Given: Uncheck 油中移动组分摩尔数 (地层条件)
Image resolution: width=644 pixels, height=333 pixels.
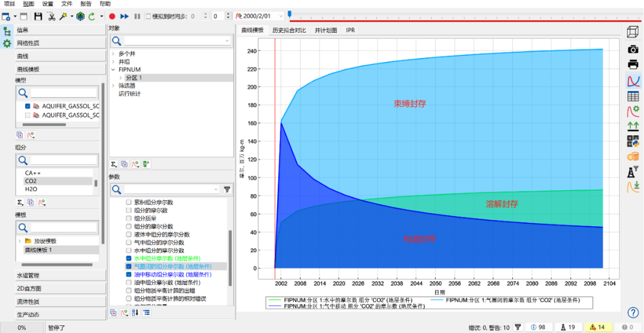Looking at the screenshot, I should 129,275.
